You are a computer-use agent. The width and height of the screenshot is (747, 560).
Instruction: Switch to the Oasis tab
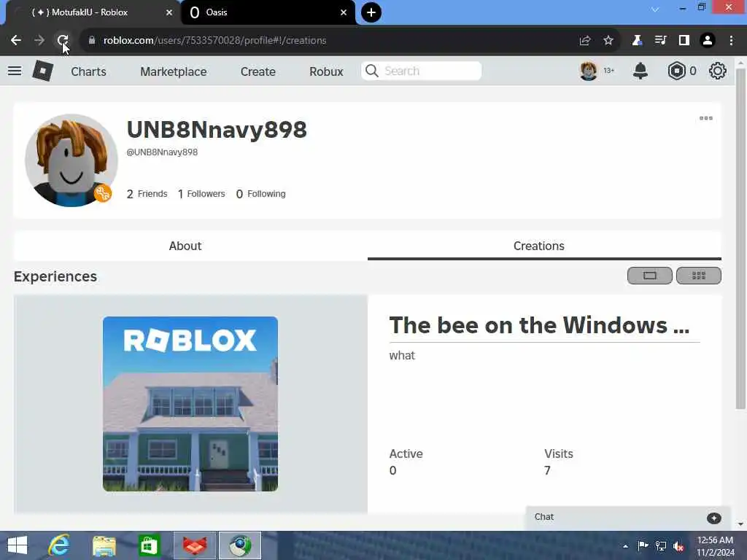[x=268, y=12]
